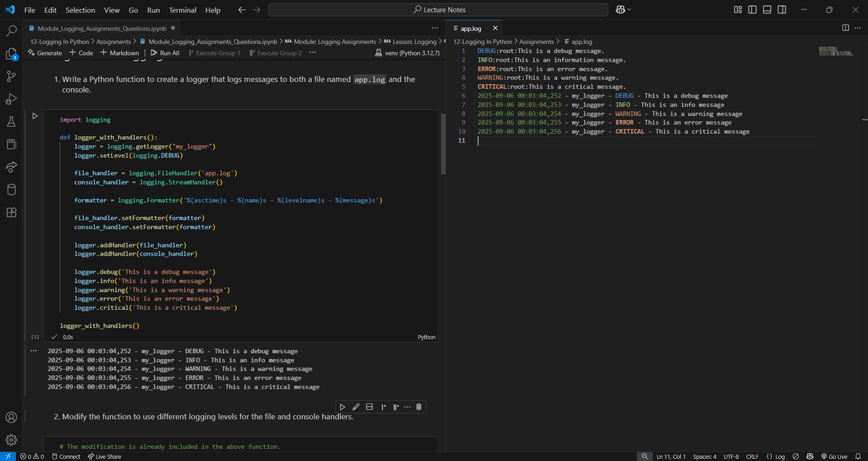Click the Go Back arrow in title bar
868x461 pixels.
[242, 10]
